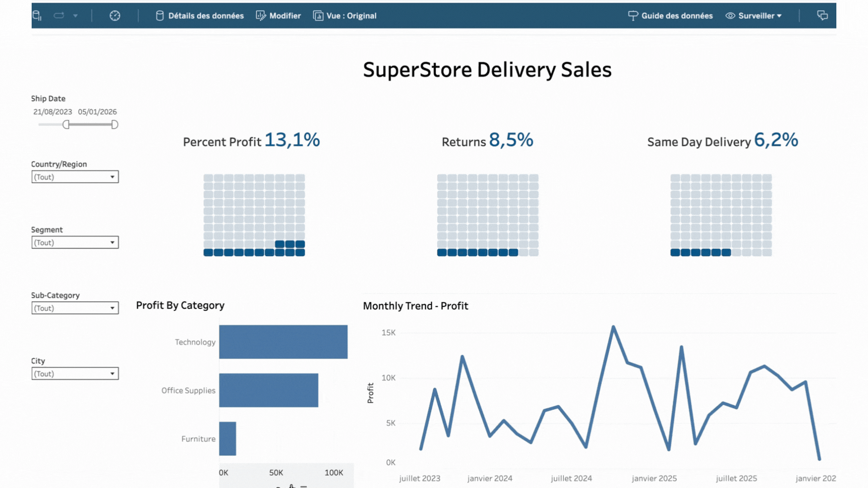
Task: Toggle the eye on Surveiller to watch the dashboard
Action: pyautogui.click(x=730, y=15)
